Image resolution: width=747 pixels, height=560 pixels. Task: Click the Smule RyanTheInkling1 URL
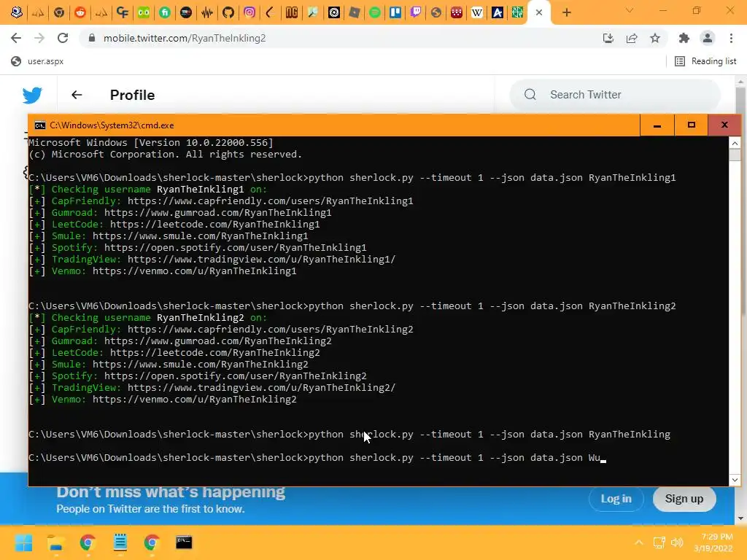200,236
